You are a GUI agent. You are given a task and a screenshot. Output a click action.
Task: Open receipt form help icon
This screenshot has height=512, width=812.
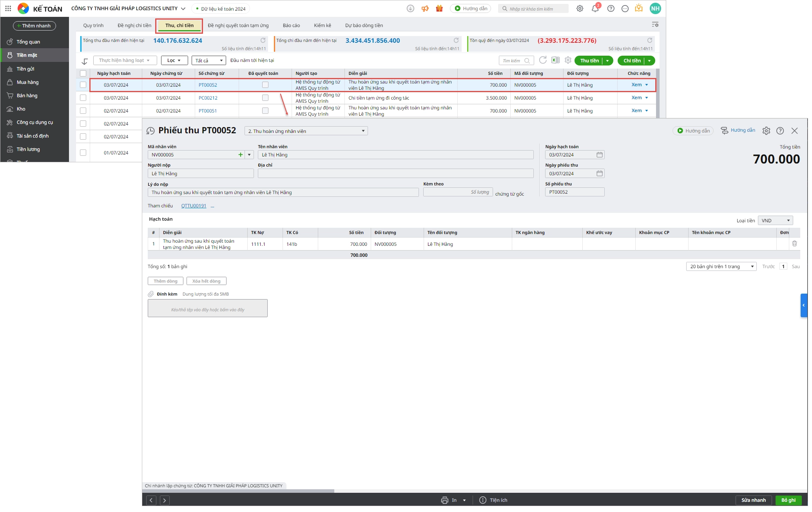coord(780,131)
